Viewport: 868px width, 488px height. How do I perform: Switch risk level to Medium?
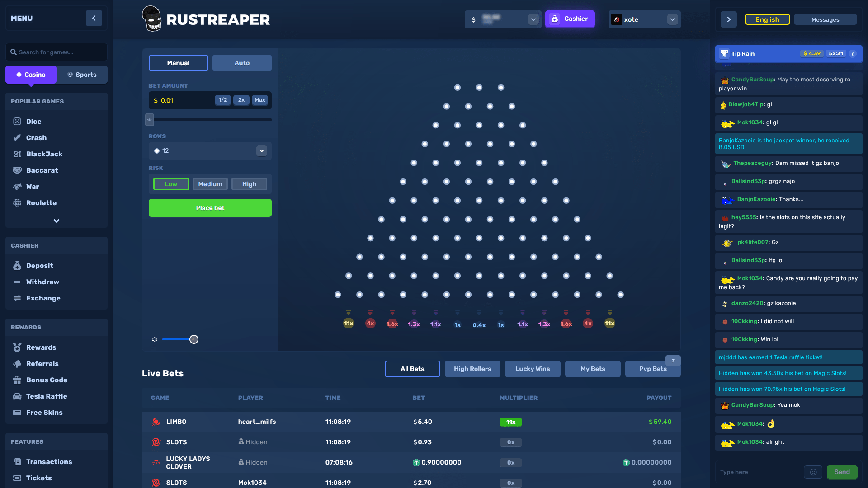(210, 184)
